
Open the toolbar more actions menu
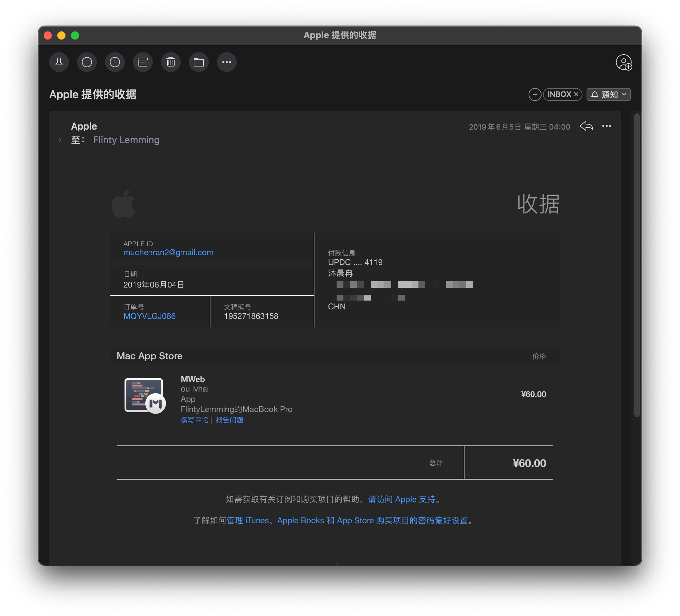click(x=227, y=62)
